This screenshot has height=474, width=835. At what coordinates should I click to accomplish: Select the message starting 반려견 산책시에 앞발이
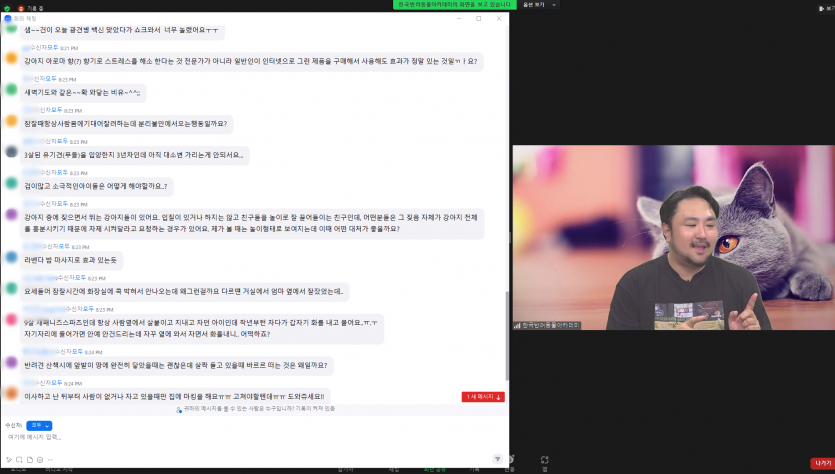[x=176, y=365]
